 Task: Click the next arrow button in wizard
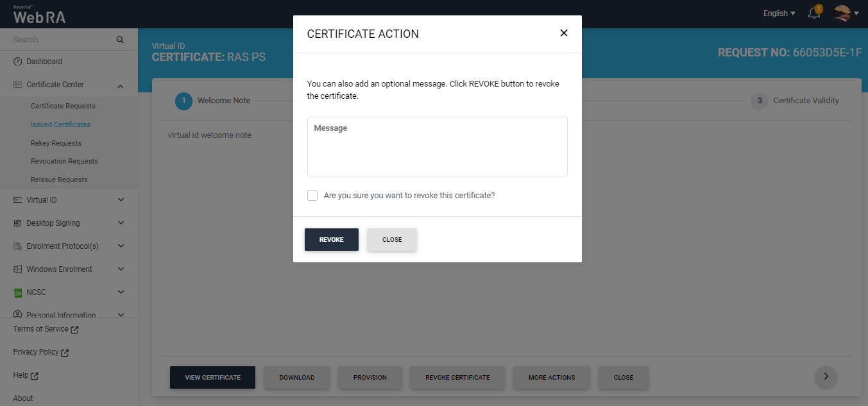click(x=826, y=376)
